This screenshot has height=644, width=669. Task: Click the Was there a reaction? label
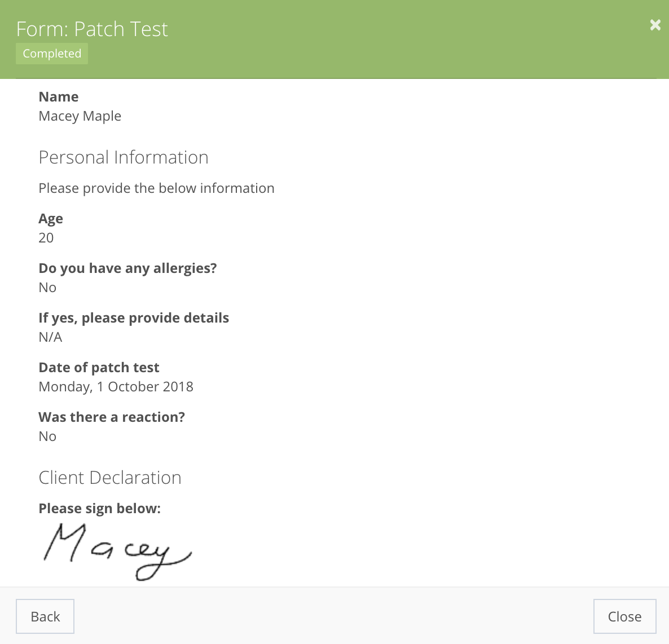click(112, 417)
